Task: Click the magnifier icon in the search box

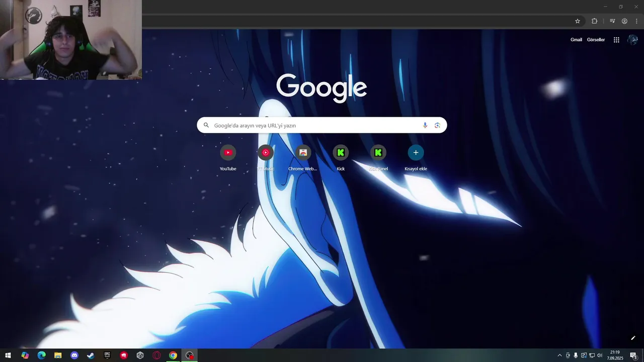Action: (206, 125)
